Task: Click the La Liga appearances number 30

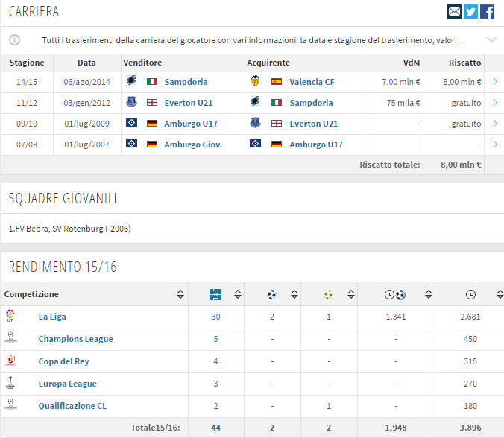Action: point(215,317)
